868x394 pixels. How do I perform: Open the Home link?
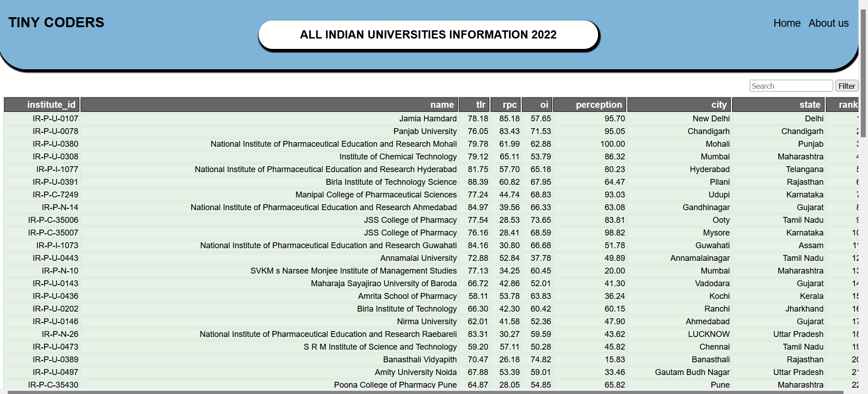tap(787, 23)
